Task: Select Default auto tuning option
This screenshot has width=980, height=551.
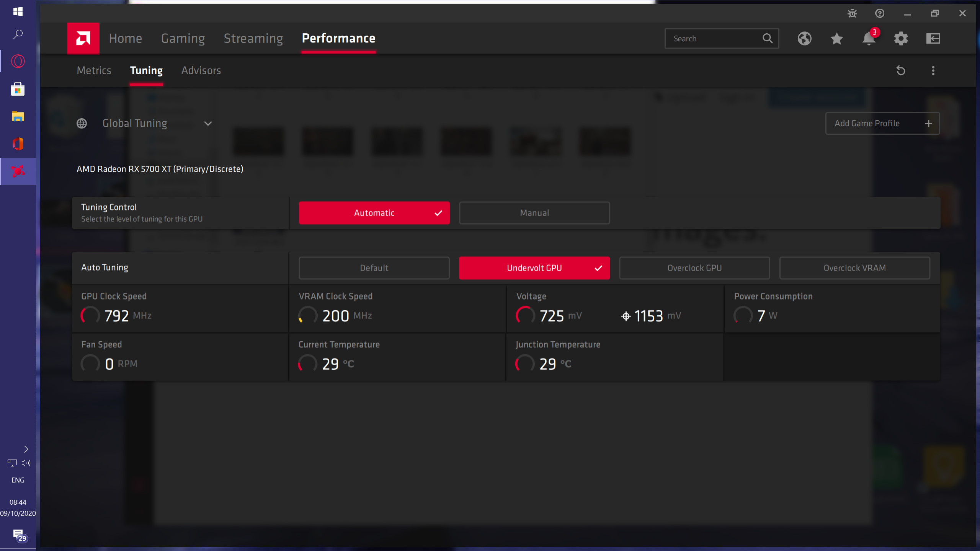Action: (x=374, y=268)
